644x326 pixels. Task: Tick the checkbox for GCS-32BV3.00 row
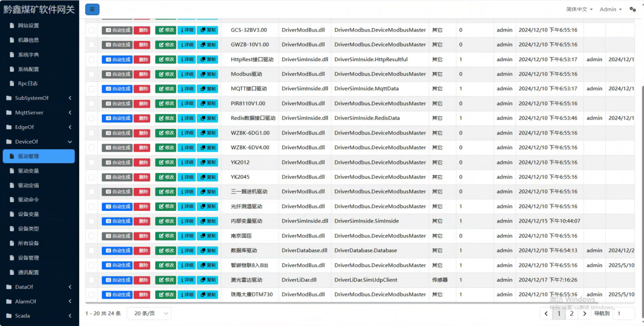click(x=92, y=30)
